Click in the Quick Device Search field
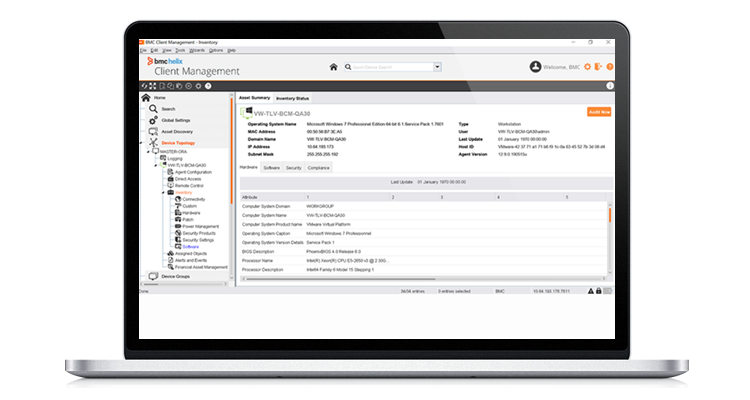The image size is (750, 400). point(392,67)
